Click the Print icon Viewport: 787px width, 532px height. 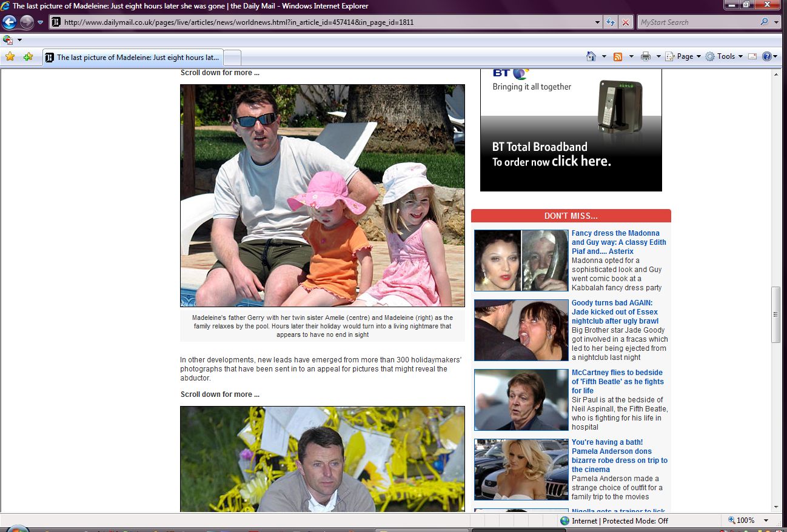point(645,56)
